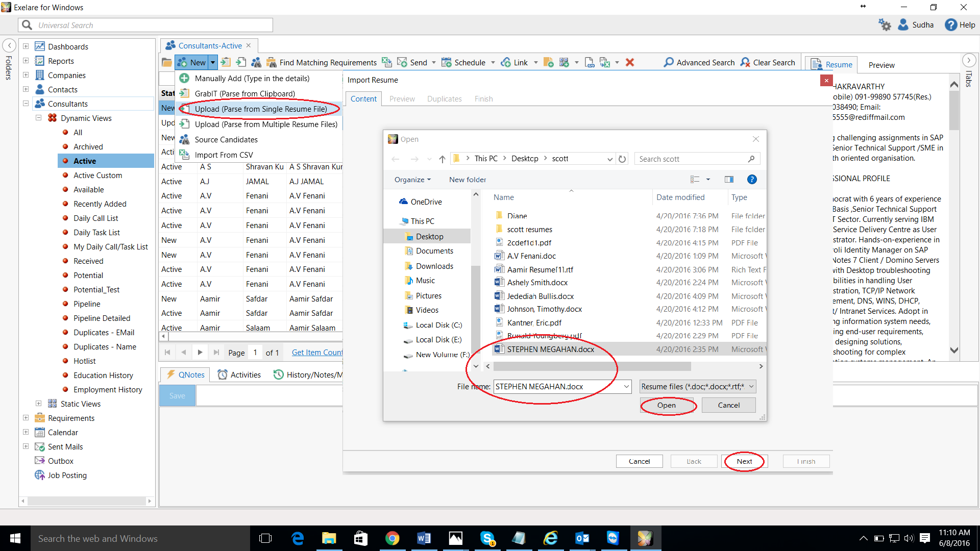Screen dimensions: 980x551
Task: Click the upload single resume toolbar icon
Action: tap(241, 62)
